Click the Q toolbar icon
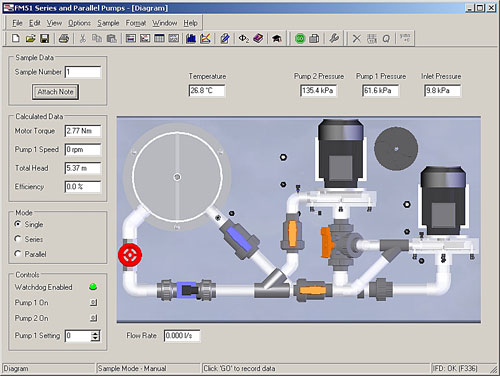 (386, 38)
